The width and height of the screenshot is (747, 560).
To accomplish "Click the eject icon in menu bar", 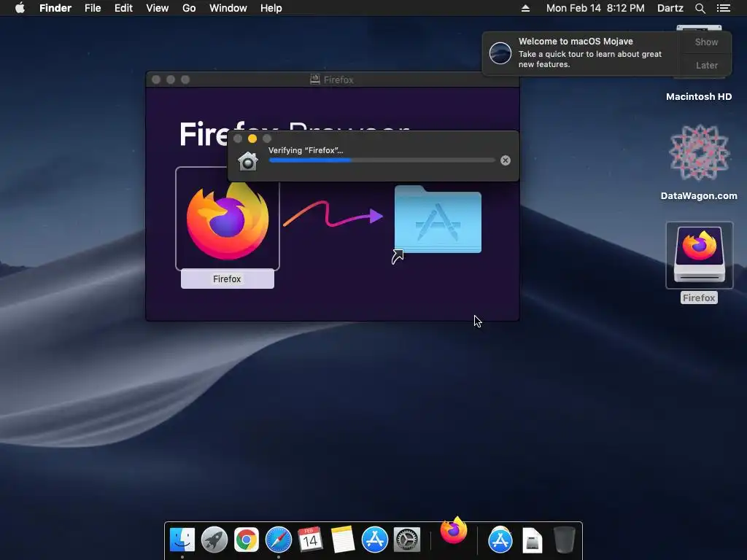I will click(525, 8).
